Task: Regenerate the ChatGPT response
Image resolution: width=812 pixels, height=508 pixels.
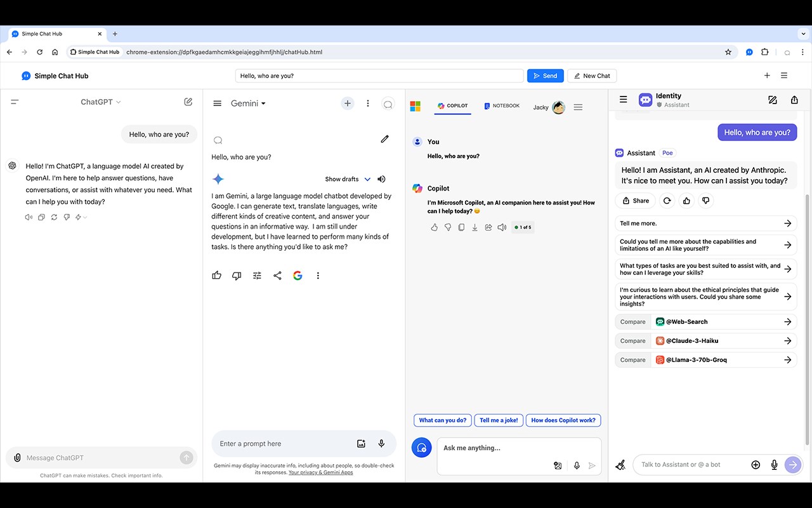Action: pyautogui.click(x=54, y=217)
